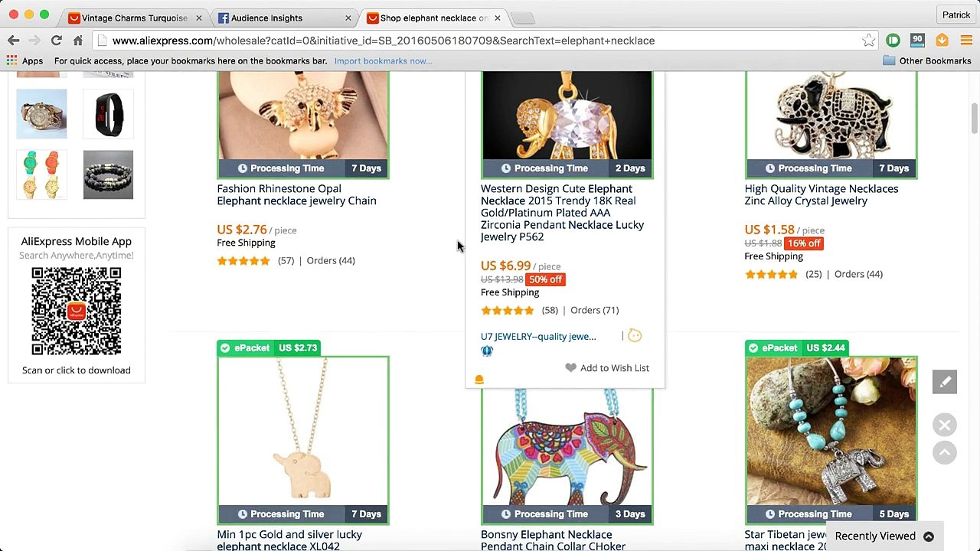The height and width of the screenshot is (551, 980).
Task: Expand the Recently Viewed panel
Action: tap(885, 536)
